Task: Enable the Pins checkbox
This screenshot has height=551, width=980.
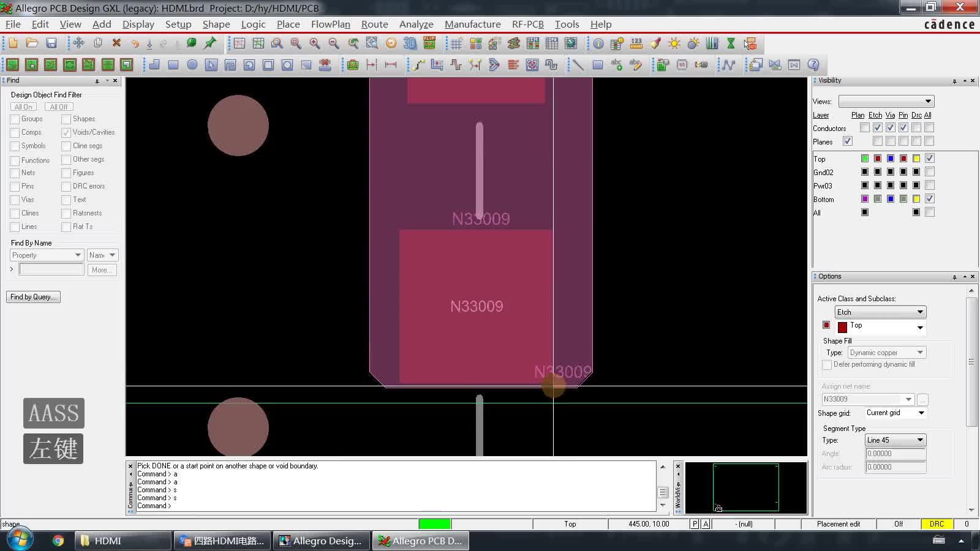Action: coord(15,186)
